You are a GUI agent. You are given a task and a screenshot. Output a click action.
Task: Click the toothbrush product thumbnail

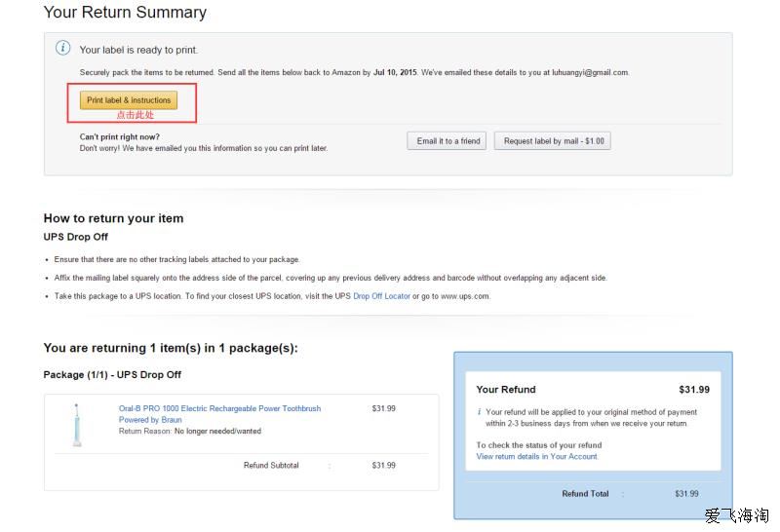[x=77, y=425]
